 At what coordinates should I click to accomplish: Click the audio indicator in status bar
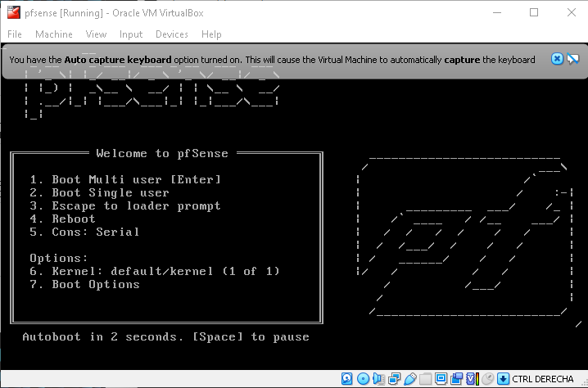[x=379, y=379]
